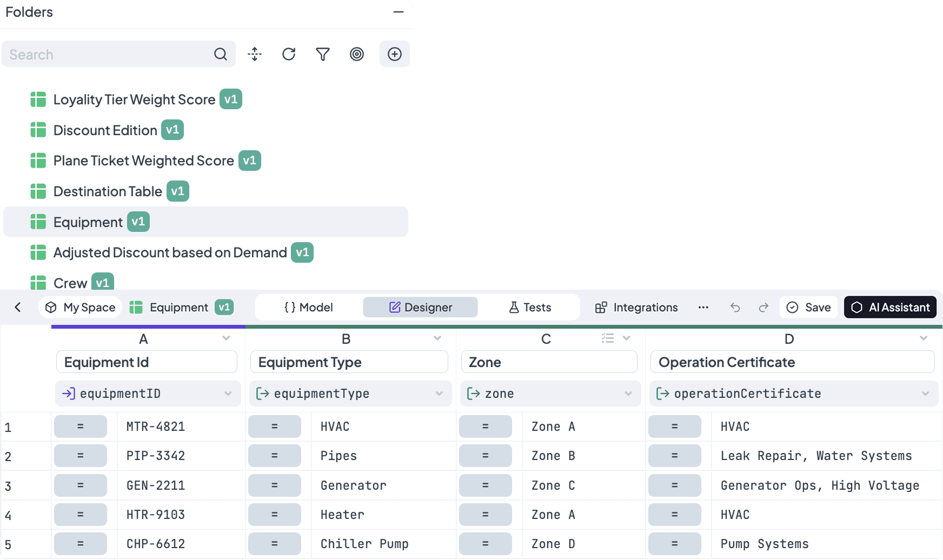The image size is (943, 560).
Task: Toggle the checklist icon in column C
Action: click(x=608, y=338)
